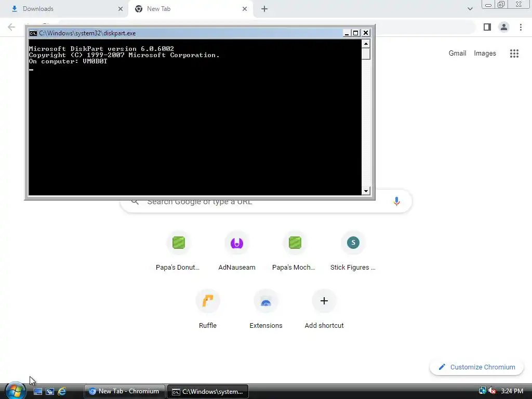Open the Stick Figures shortcut tile
The image size is (532, 399).
click(353, 251)
